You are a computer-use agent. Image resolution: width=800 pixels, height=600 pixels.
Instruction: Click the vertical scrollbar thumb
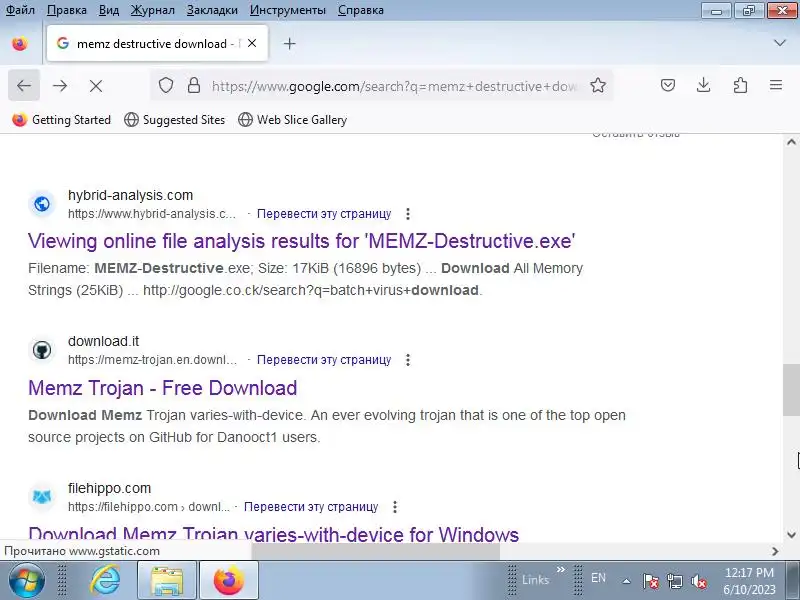791,390
